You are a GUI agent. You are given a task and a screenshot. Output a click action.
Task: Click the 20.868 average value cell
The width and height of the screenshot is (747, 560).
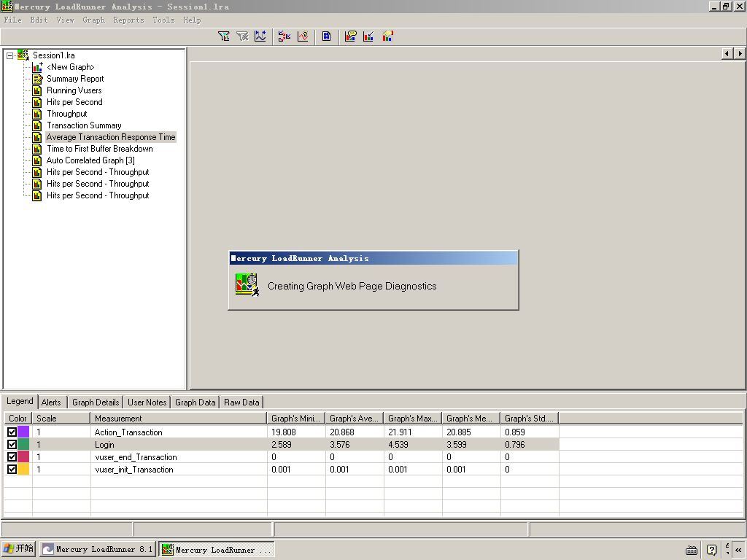point(355,432)
